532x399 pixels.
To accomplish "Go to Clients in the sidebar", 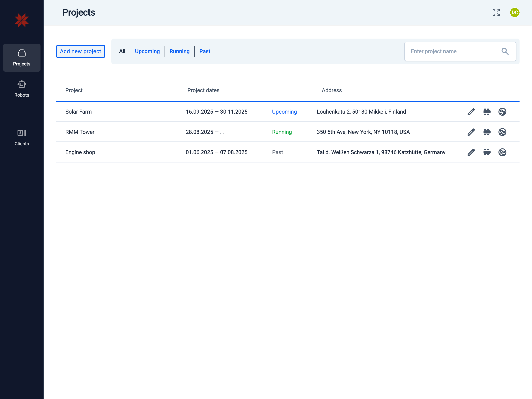I will [22, 137].
